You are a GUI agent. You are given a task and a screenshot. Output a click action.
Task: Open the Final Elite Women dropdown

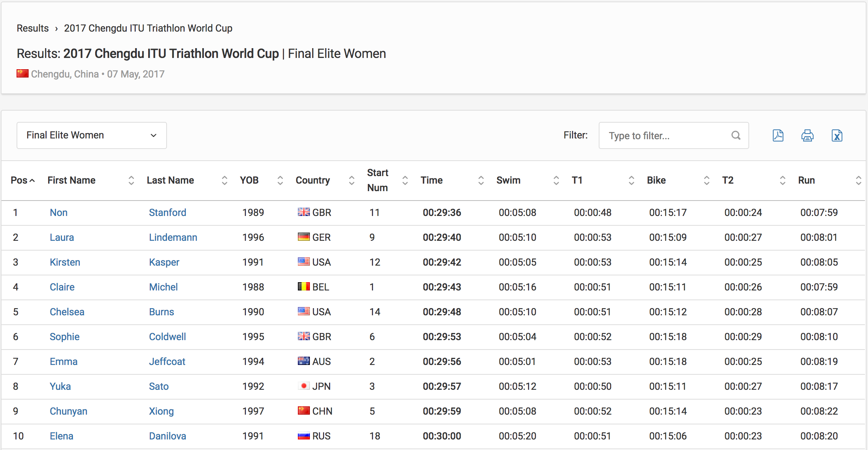coord(92,135)
